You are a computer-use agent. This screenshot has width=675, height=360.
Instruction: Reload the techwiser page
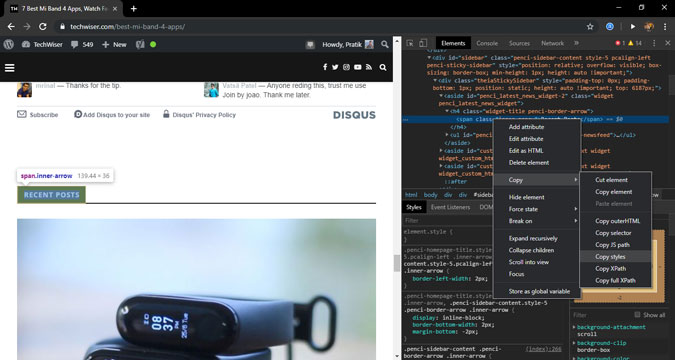point(43,27)
